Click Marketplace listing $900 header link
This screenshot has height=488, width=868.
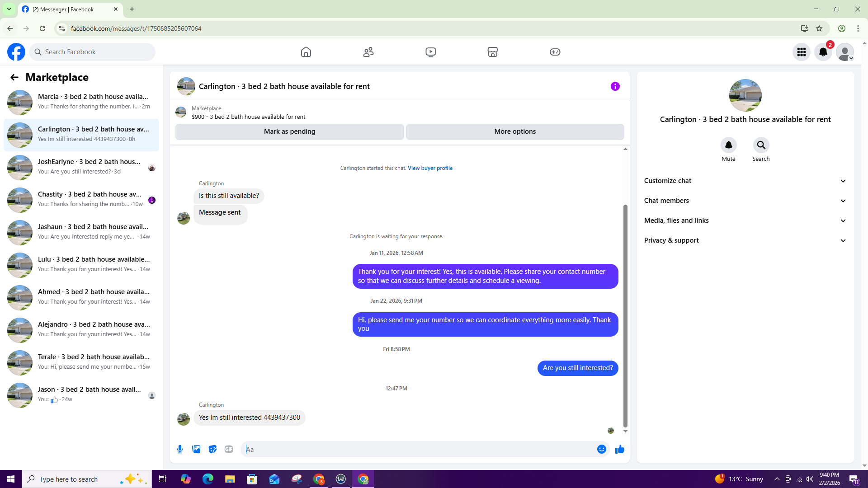[x=248, y=117]
